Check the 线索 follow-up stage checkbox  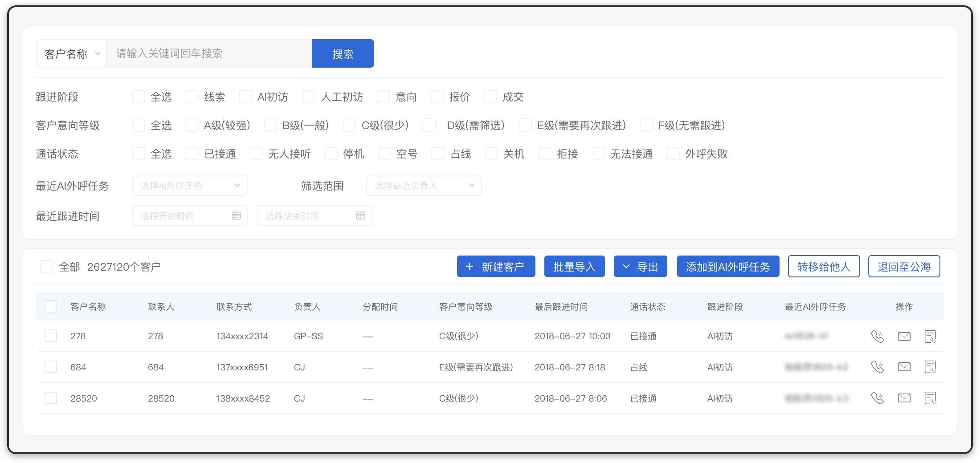(192, 97)
